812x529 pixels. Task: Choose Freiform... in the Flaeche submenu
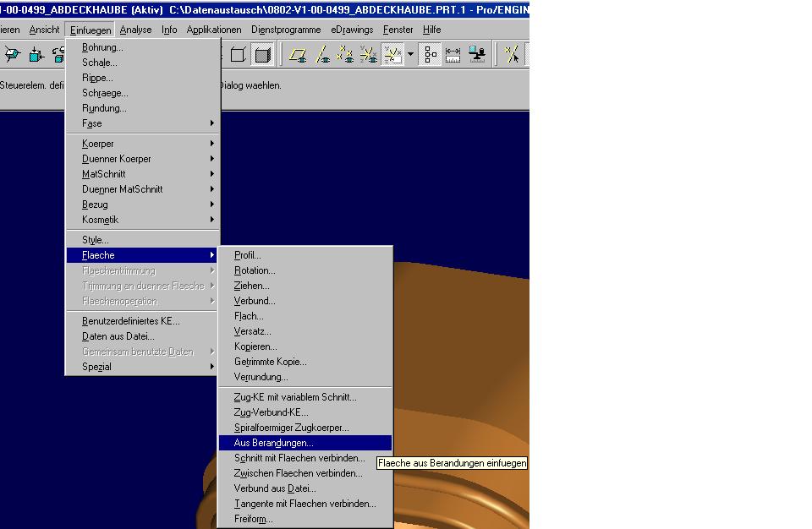pos(305,519)
